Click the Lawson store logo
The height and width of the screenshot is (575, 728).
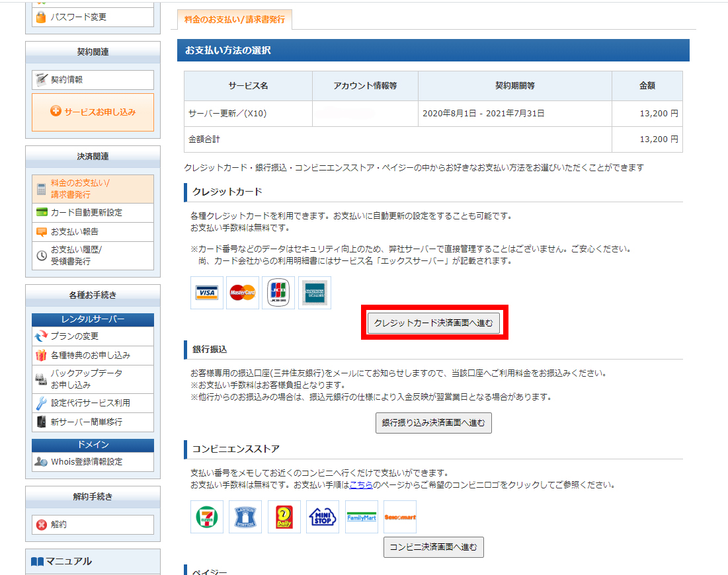tap(245, 517)
